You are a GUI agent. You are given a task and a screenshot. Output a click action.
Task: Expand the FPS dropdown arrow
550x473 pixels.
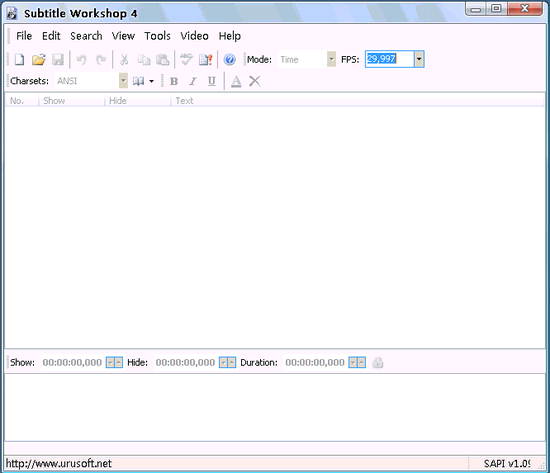[x=419, y=59]
